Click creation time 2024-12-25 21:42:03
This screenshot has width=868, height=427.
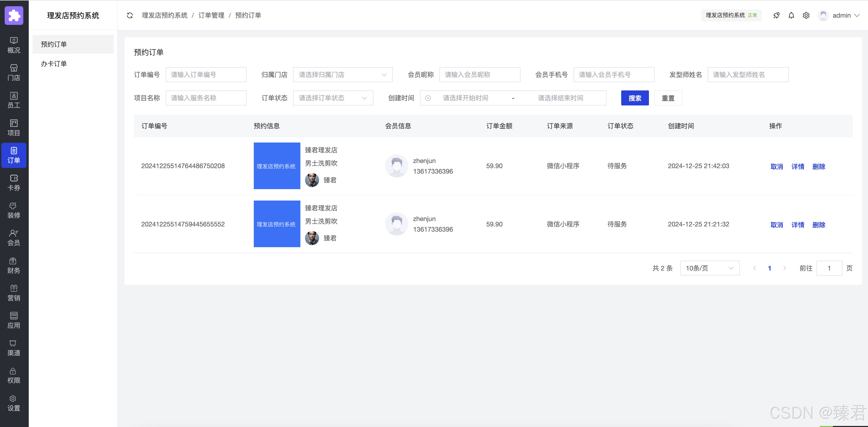[x=698, y=166]
